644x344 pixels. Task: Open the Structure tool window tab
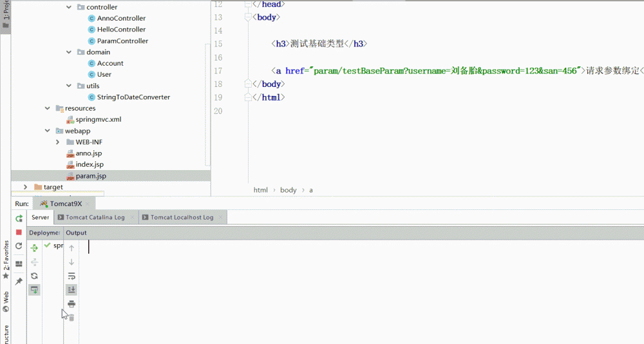(x=6, y=334)
